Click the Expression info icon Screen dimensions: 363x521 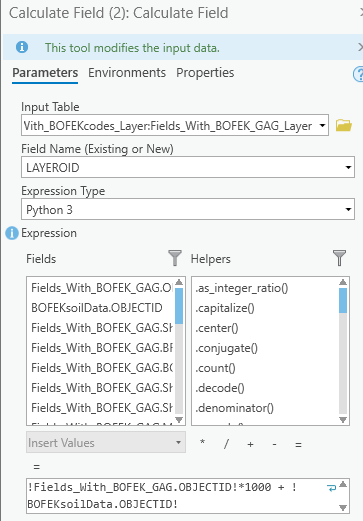(x=12, y=233)
